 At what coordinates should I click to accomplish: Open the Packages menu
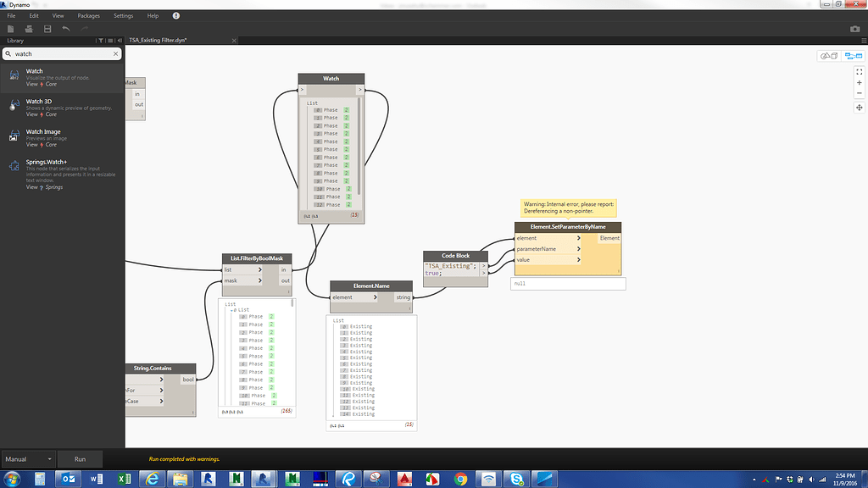coord(88,14)
